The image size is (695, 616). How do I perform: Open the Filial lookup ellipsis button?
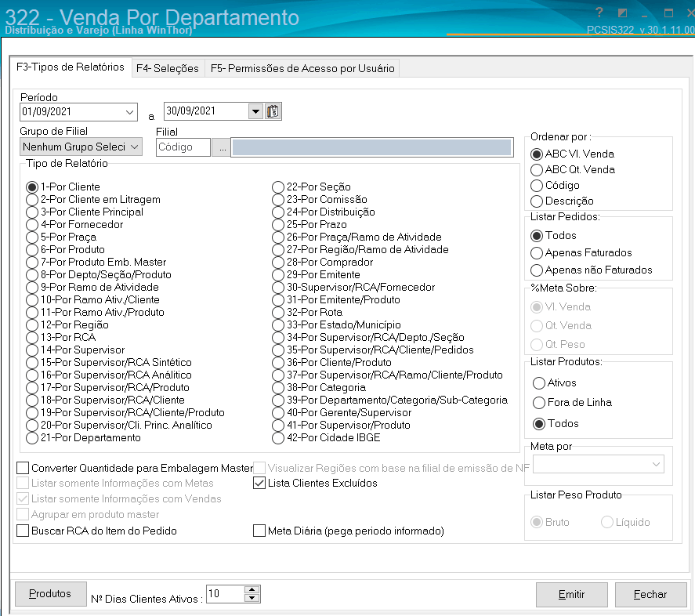tap(222, 147)
